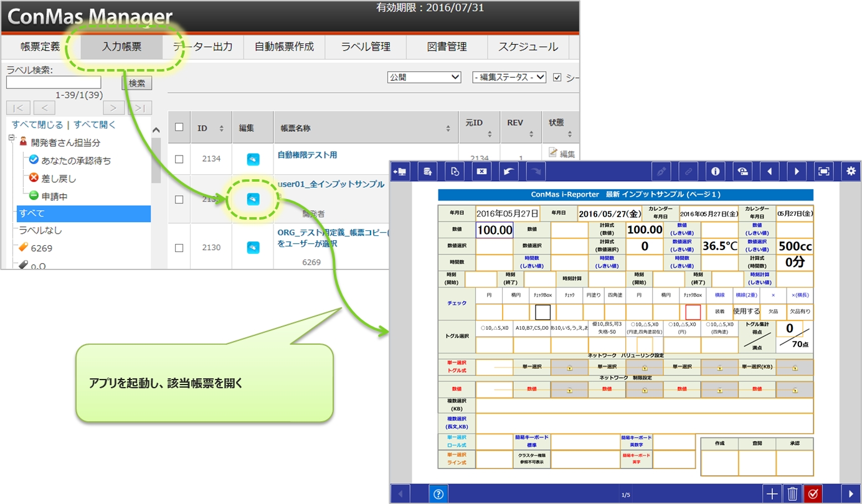Click the plus icon in the bottom bar
Screen dimensions: 862x504
point(772,494)
